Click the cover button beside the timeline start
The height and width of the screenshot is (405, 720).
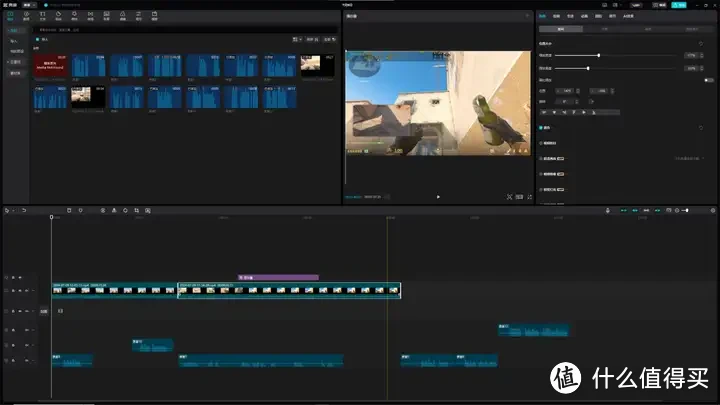[44, 311]
